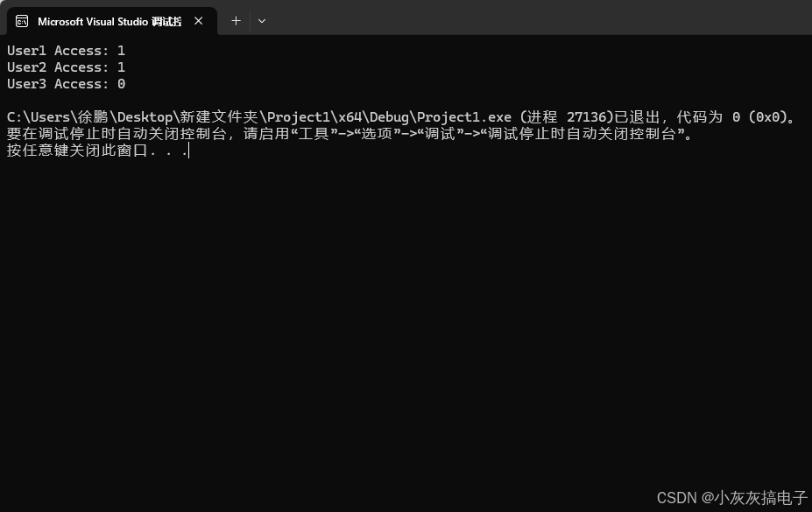812x512 pixels.
Task: Close the Microsoft Visual Studio debug tab
Action: click(x=198, y=21)
